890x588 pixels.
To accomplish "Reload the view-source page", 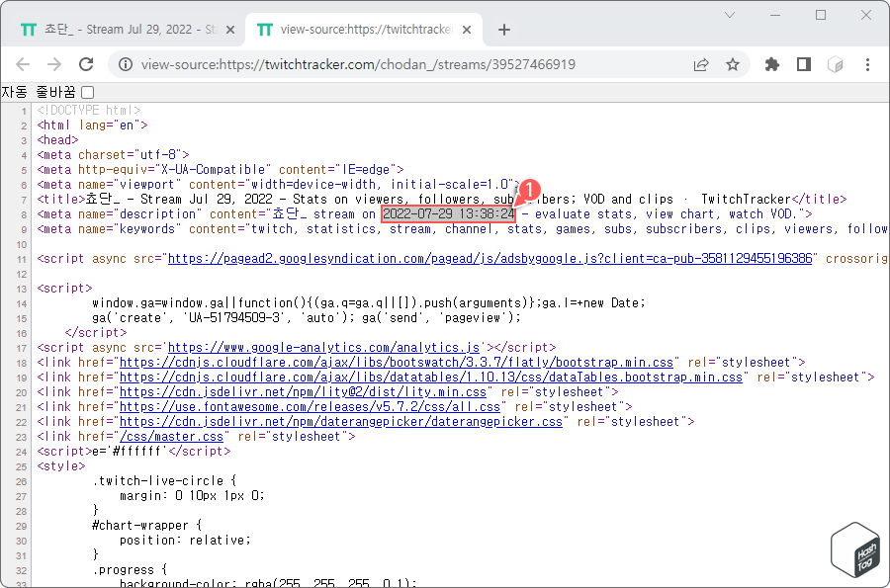I will 86,64.
